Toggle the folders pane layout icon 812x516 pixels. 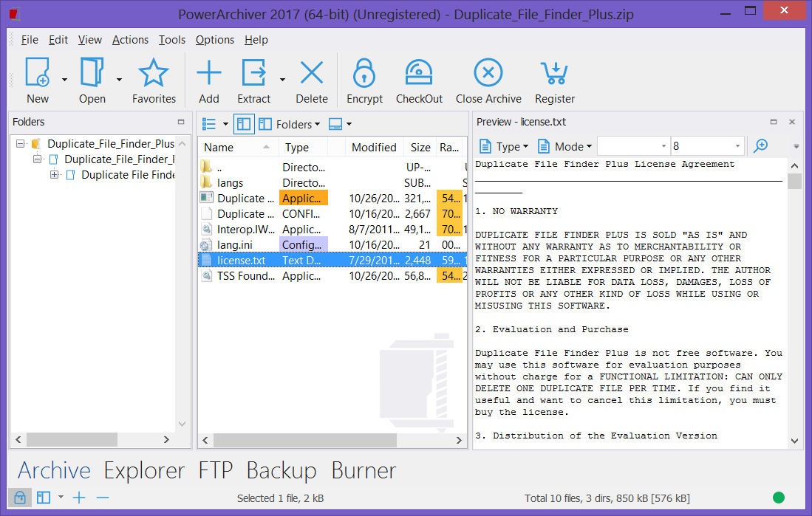pos(244,124)
